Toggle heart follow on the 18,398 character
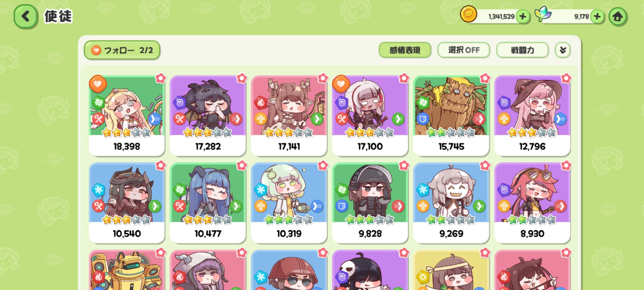 97,84
